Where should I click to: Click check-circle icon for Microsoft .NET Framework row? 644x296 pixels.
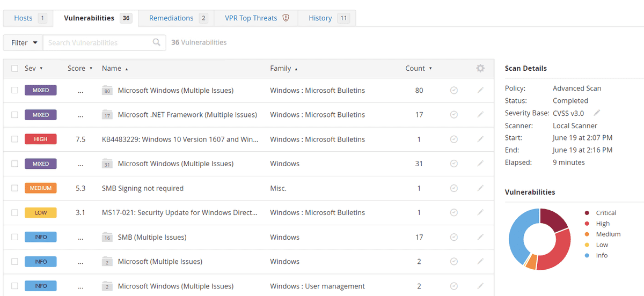point(453,115)
